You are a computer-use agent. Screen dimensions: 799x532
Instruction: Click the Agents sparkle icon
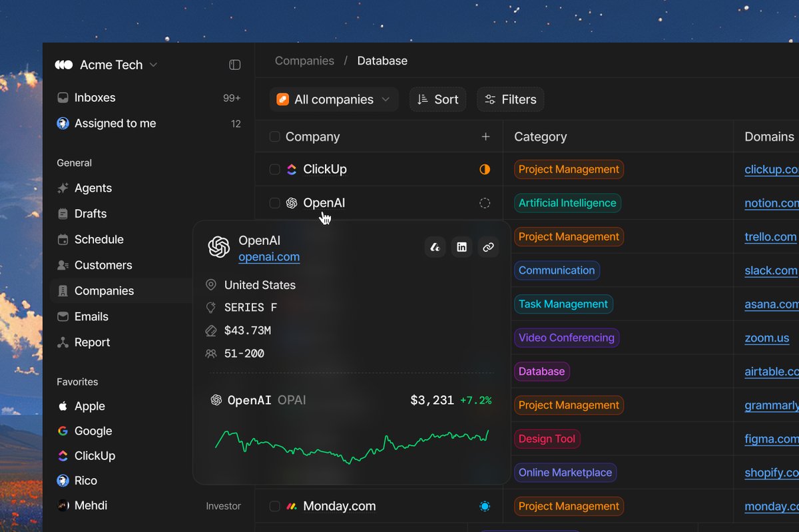click(63, 188)
